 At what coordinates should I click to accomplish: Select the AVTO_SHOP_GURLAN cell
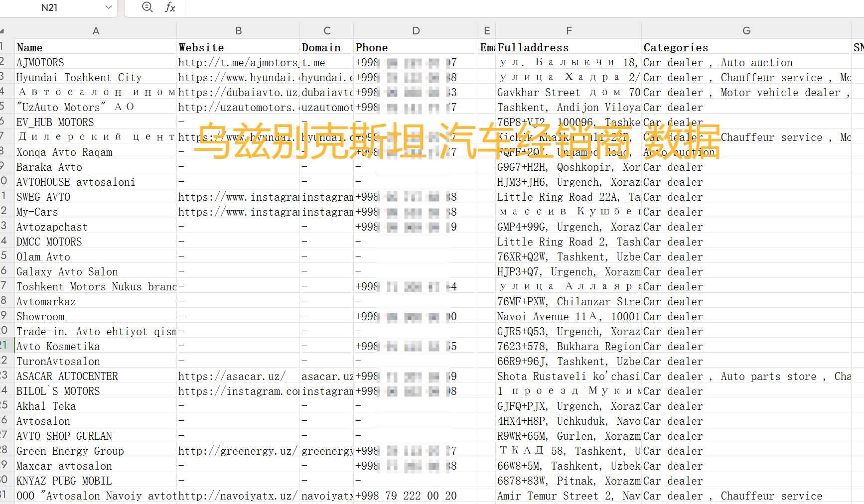[x=96, y=436]
